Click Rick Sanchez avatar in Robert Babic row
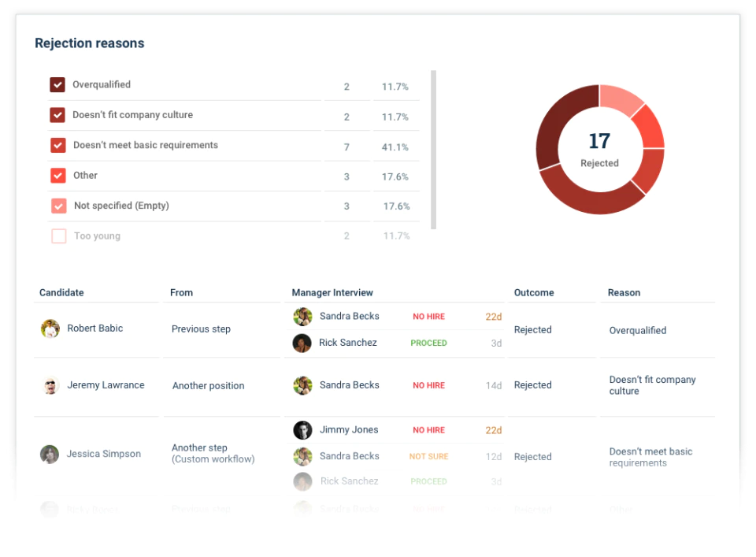 302,343
